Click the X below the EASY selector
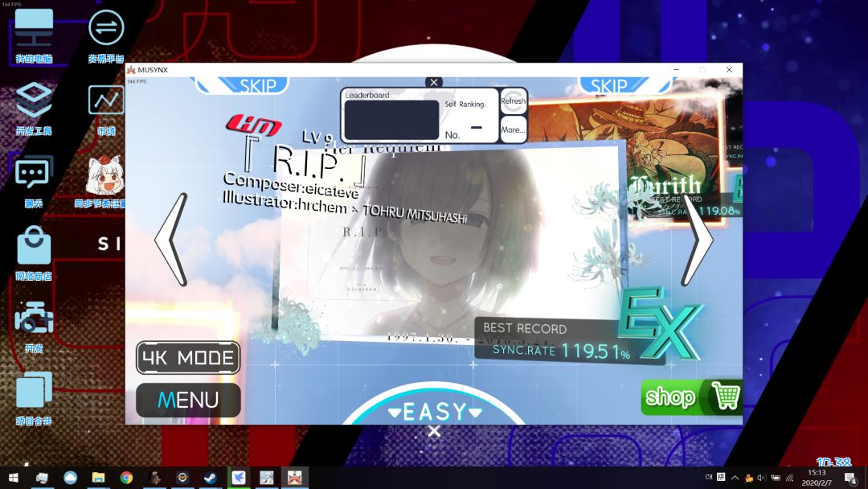The width and height of the screenshot is (868, 489). coord(434,431)
